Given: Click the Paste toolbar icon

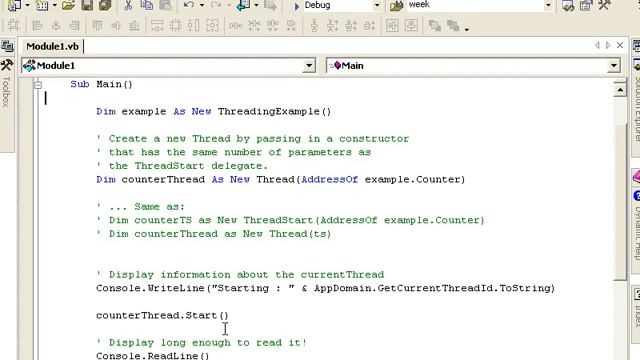Looking at the screenshot, I should [165, 5].
